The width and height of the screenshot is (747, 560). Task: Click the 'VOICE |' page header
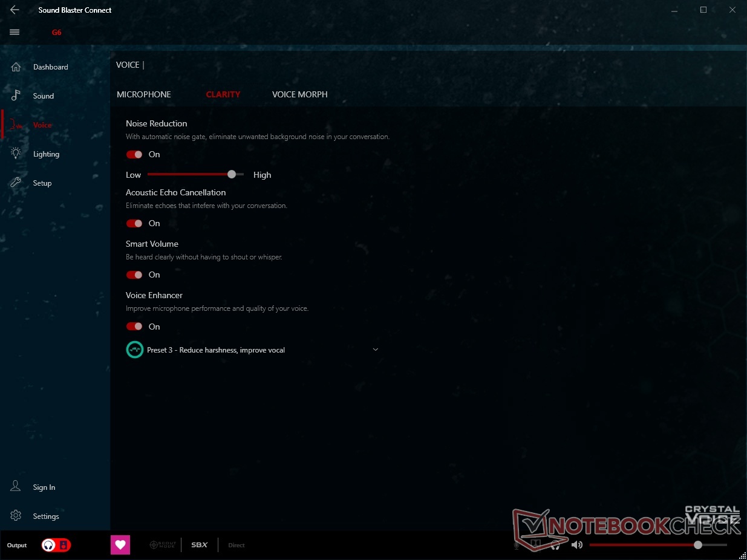tap(130, 65)
